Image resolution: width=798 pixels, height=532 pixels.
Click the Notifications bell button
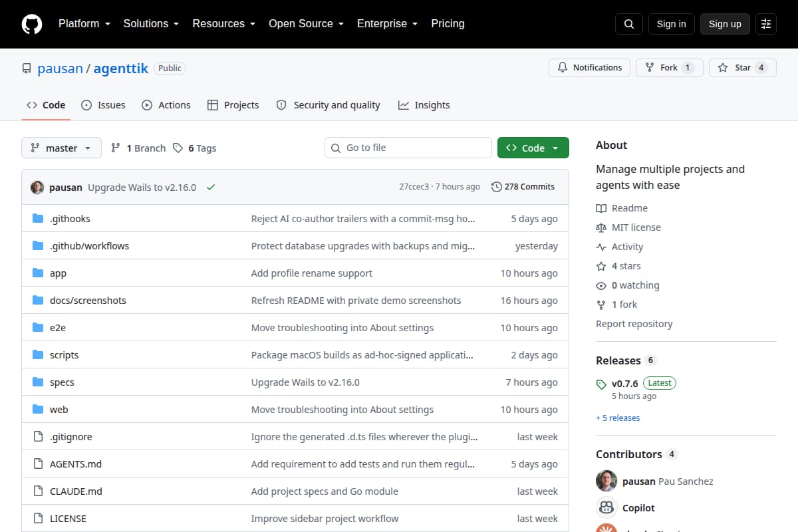589,68
